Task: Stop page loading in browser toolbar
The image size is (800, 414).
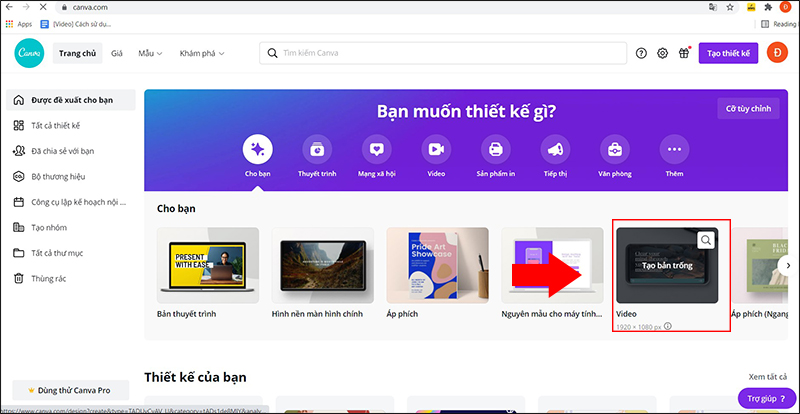Action: [x=43, y=8]
